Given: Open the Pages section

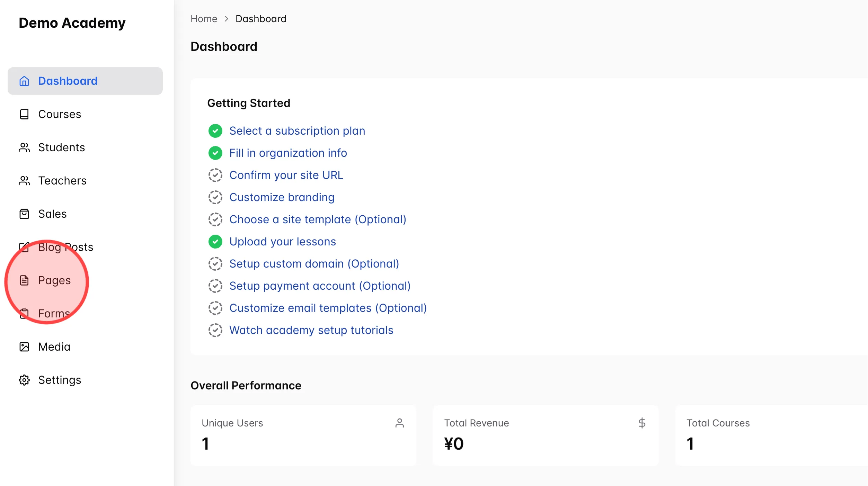Looking at the screenshot, I should click(85, 280).
